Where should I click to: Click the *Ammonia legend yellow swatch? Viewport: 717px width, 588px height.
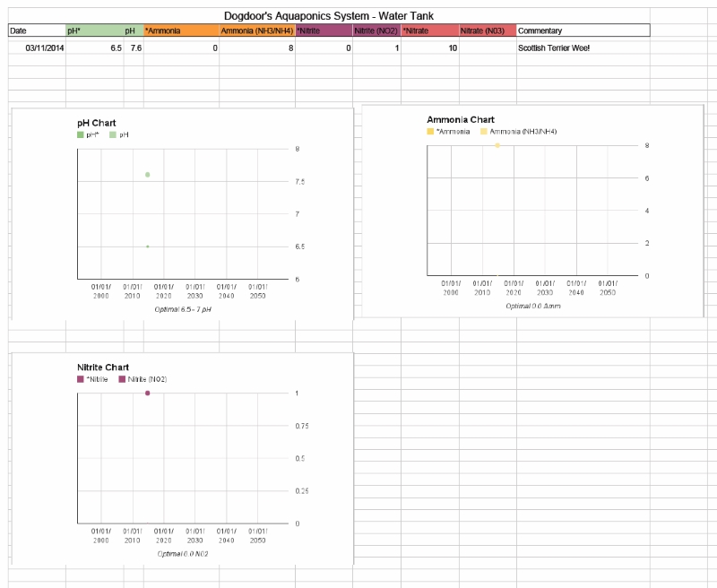point(431,132)
